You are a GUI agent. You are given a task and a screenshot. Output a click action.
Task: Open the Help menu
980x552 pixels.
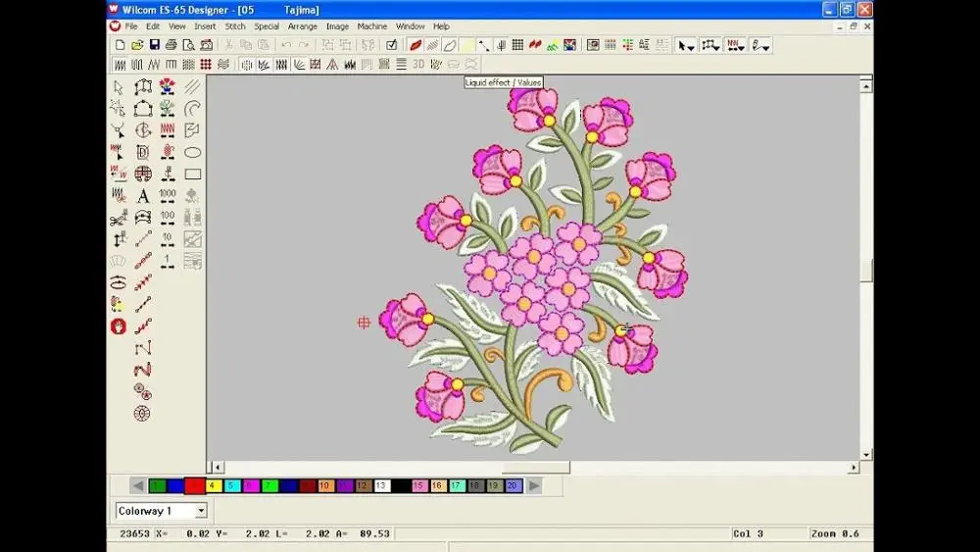pyautogui.click(x=441, y=26)
